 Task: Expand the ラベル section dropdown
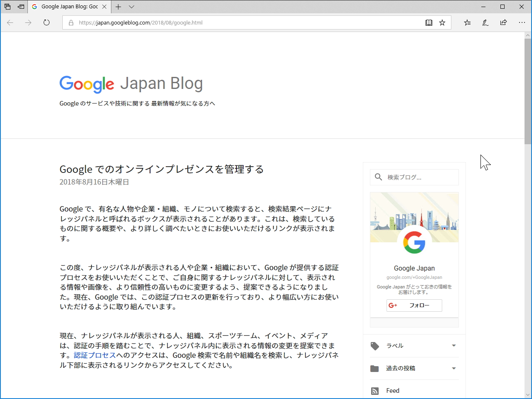tap(454, 346)
